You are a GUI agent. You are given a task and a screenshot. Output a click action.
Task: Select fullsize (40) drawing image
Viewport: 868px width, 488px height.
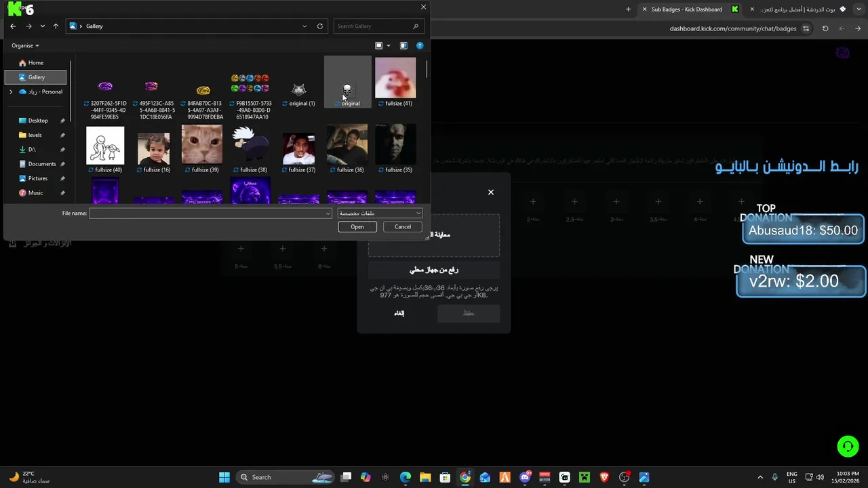(105, 149)
